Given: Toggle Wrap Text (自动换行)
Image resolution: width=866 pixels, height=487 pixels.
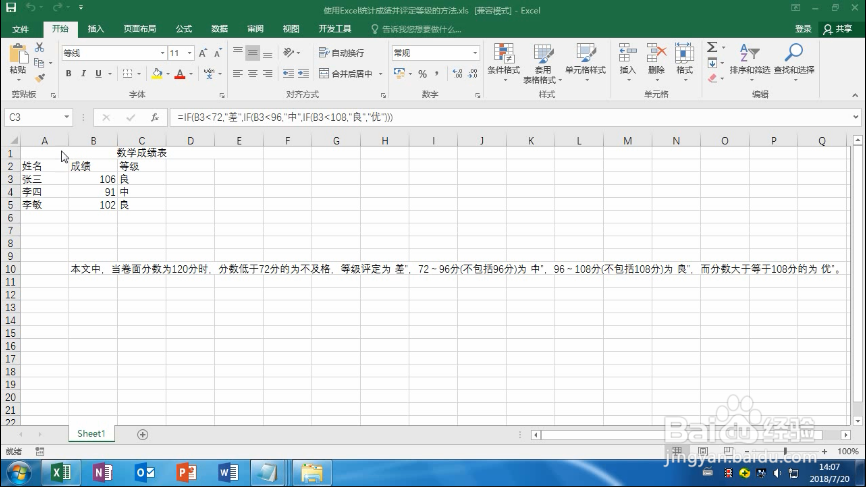Looking at the screenshot, I should pos(342,53).
